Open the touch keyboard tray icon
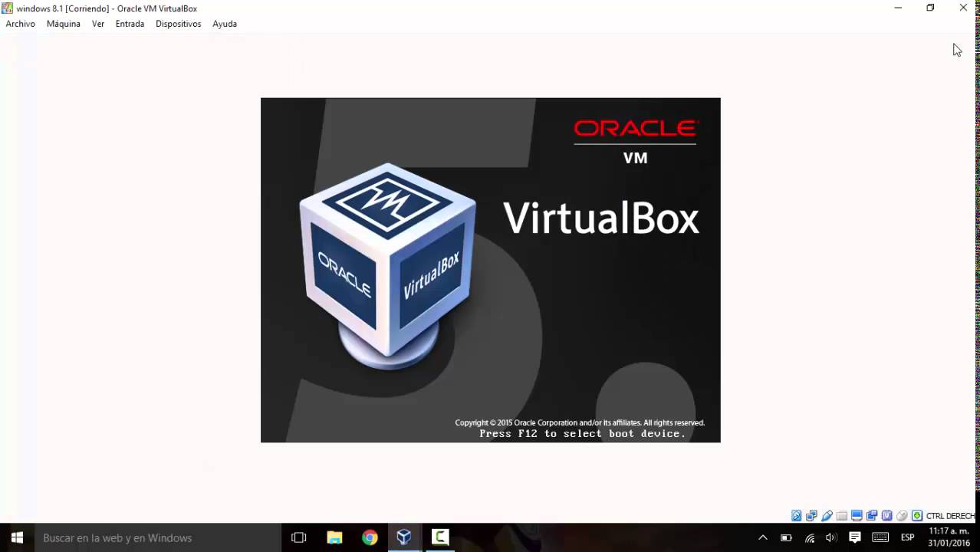Viewport: 980px width, 552px height. [880, 537]
